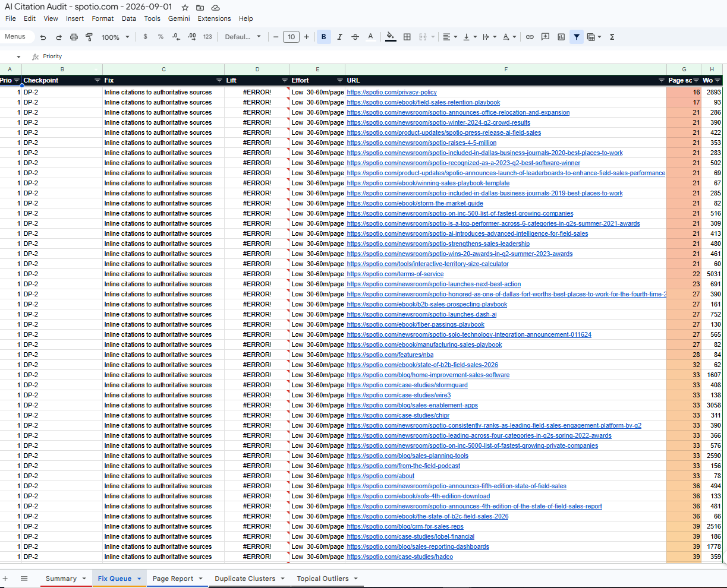Open the zoom level dropdown
Image resolution: width=727 pixels, height=588 pixels.
tap(115, 37)
